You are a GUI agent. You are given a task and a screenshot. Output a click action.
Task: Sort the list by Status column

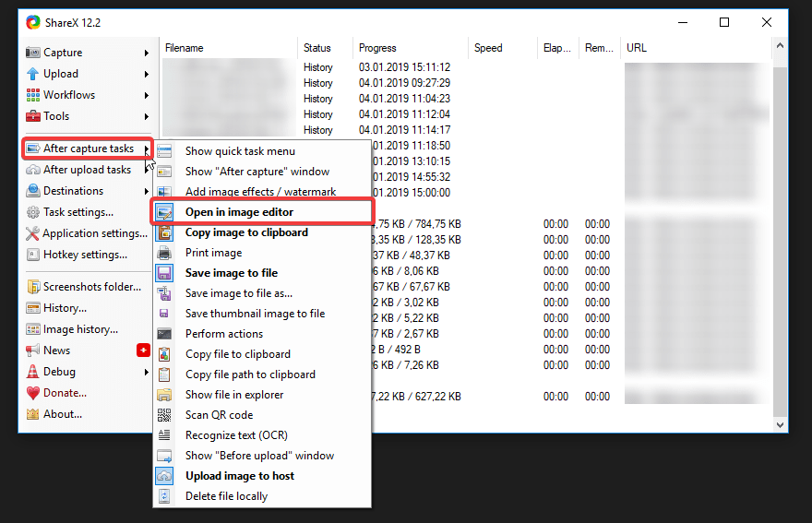point(325,48)
